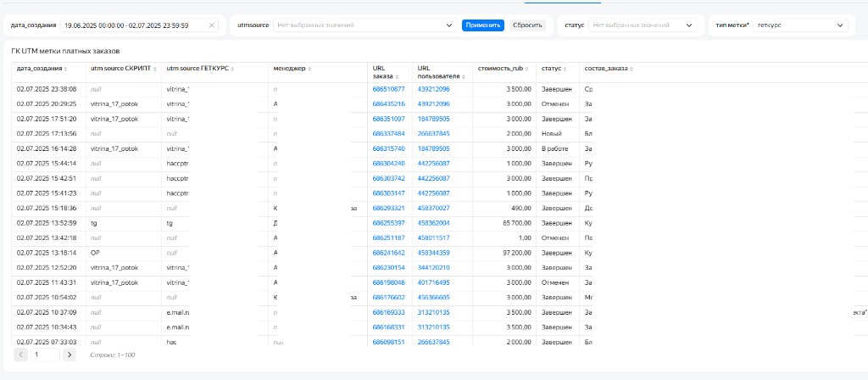Open the статус filter dropdown
This screenshot has height=380, width=868.
[x=643, y=25]
